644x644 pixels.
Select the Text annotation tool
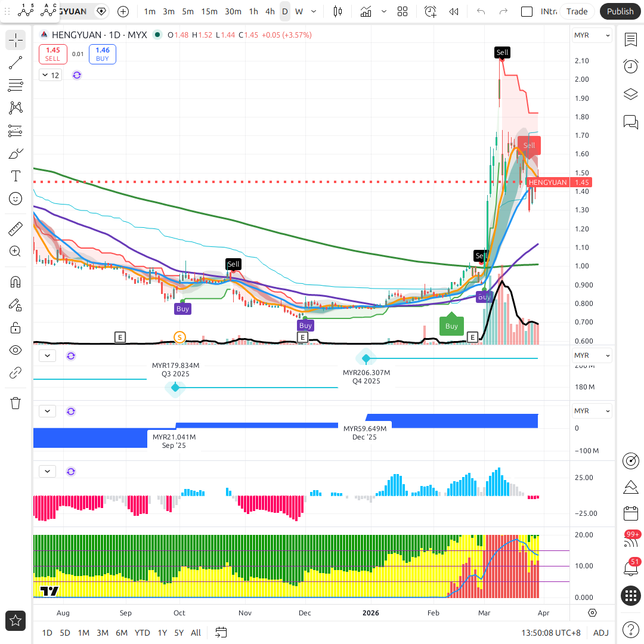click(x=16, y=176)
